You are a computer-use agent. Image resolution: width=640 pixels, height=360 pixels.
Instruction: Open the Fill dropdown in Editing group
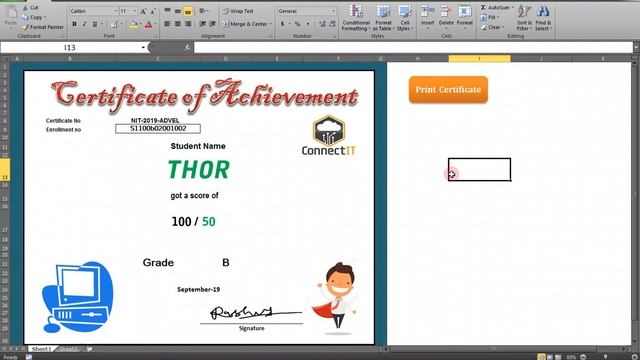point(489,17)
